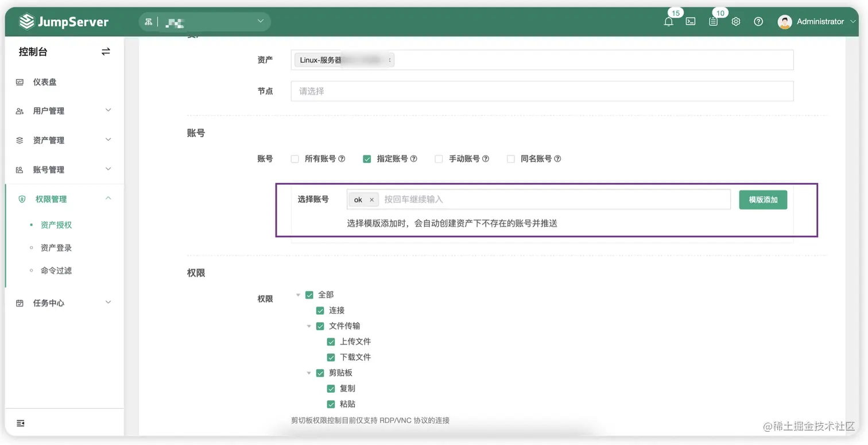The image size is (868, 445).
Task: Open the system settings gear icon
Action: click(x=736, y=21)
